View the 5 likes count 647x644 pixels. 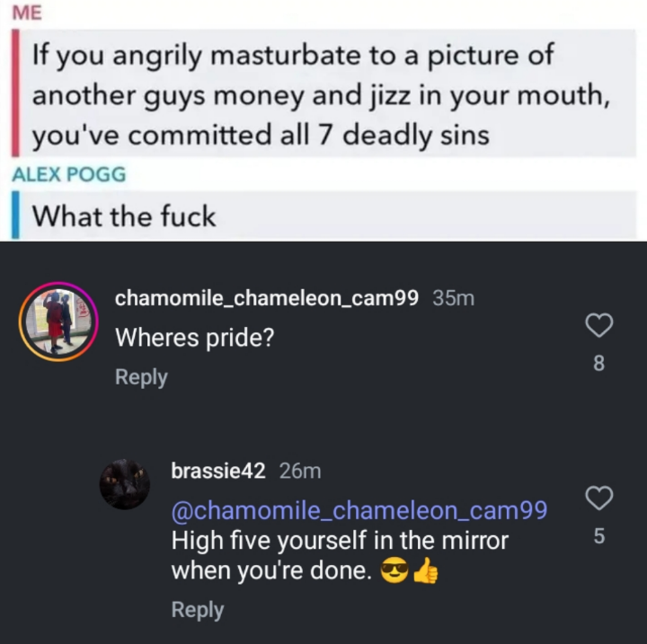[599, 536]
